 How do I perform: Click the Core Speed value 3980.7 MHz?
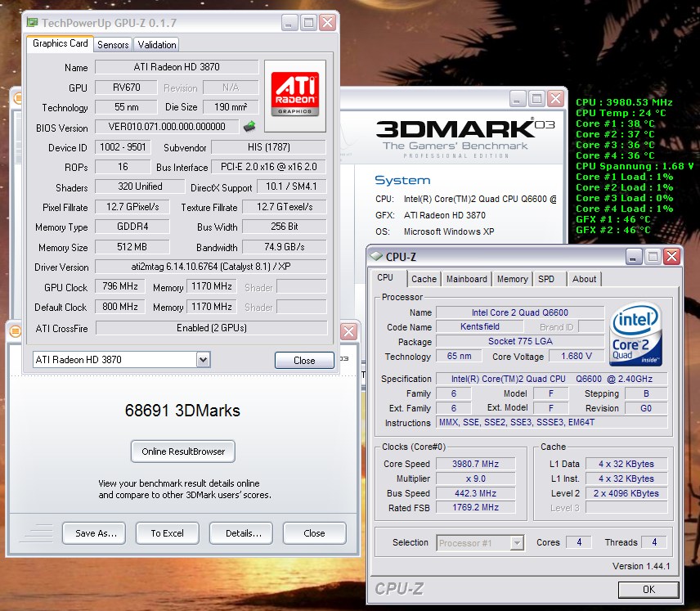(475, 464)
